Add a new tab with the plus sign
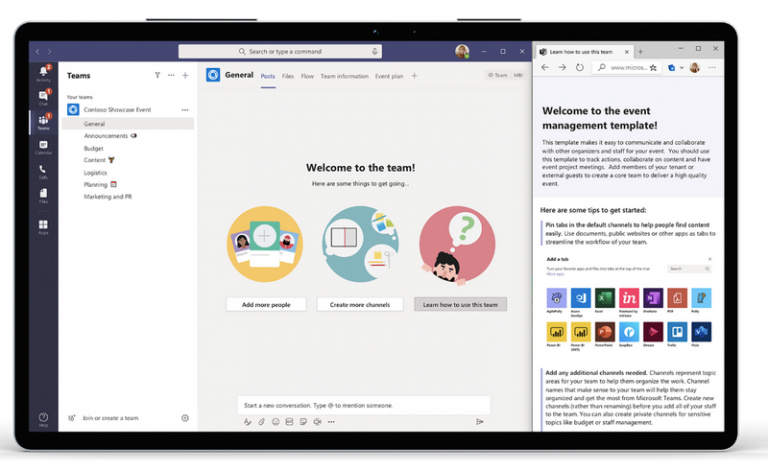Image resolution: width=768 pixels, height=471 pixels. pos(414,75)
